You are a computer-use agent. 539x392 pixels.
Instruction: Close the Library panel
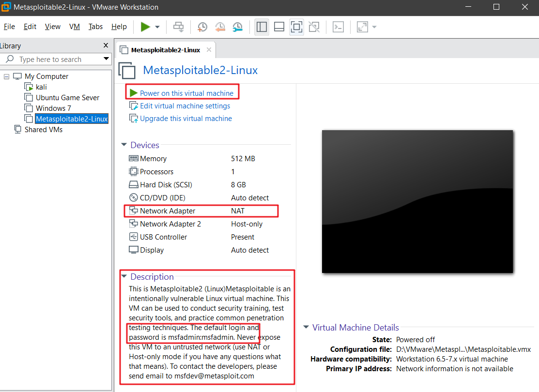106,45
